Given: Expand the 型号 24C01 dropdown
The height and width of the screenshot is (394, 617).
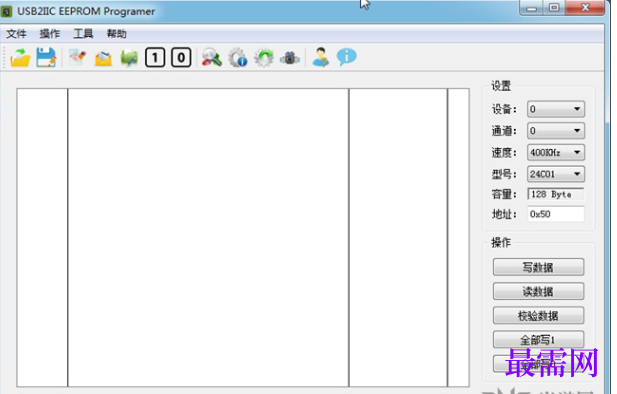Looking at the screenshot, I should pyautogui.click(x=556, y=174).
